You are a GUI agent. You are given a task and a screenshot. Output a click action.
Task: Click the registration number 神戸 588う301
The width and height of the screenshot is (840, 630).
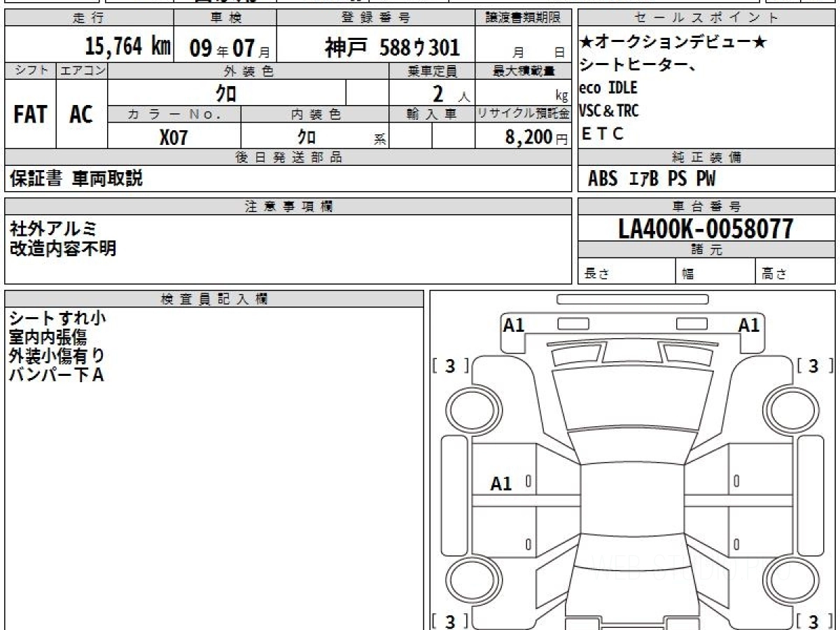(x=392, y=47)
